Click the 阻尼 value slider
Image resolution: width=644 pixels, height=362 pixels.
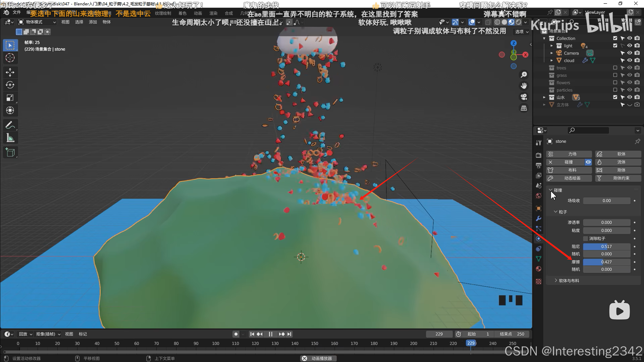click(x=607, y=247)
